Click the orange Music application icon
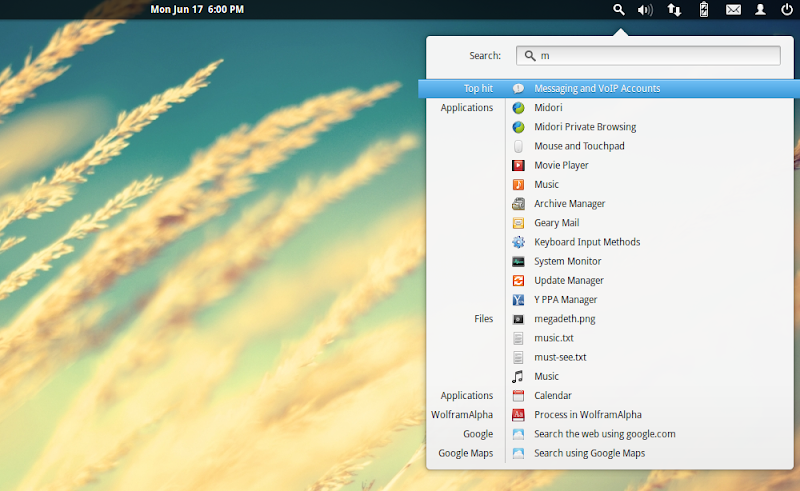Viewport: 800px width, 491px height. 518,185
